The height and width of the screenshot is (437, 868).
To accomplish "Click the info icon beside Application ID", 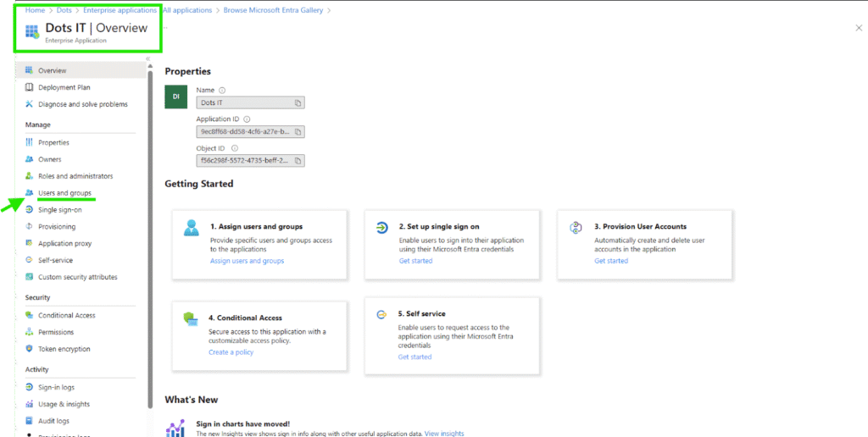I will click(247, 119).
